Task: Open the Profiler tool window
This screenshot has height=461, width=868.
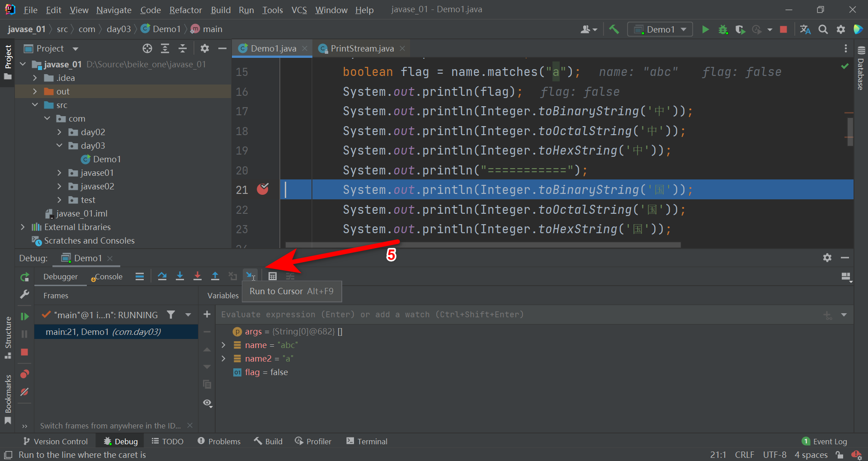Action: coord(313,441)
